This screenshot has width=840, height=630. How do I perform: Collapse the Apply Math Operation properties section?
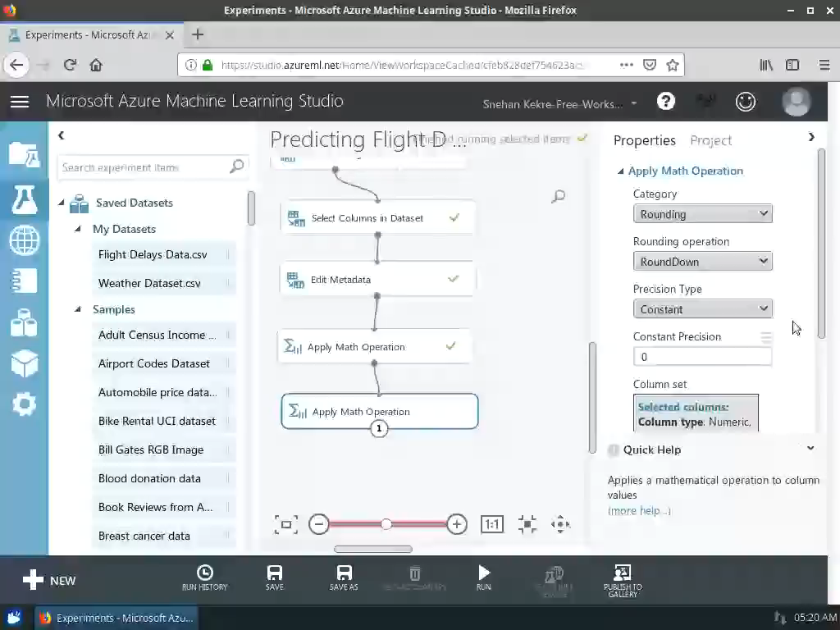tap(620, 171)
